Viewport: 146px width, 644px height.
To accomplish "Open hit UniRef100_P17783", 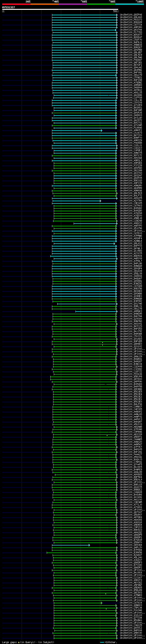I will click(x=131, y=32).
